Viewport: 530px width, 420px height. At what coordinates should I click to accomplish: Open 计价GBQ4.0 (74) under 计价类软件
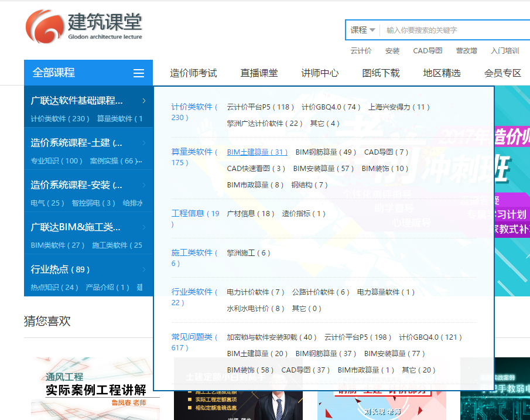click(331, 107)
